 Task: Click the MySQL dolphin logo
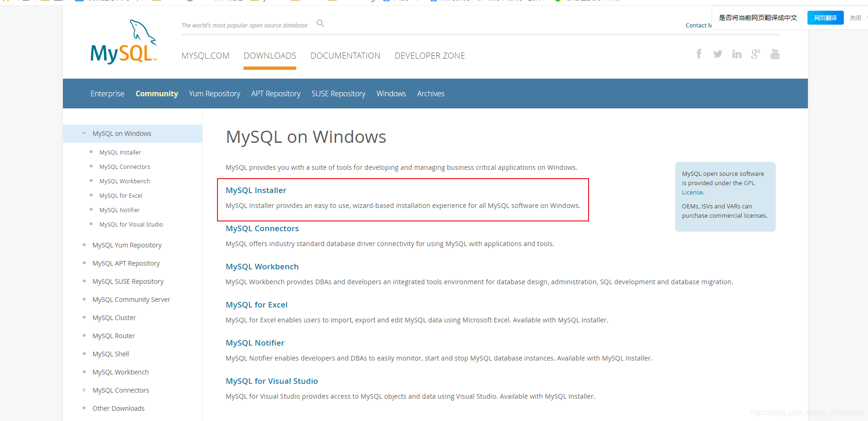click(124, 42)
